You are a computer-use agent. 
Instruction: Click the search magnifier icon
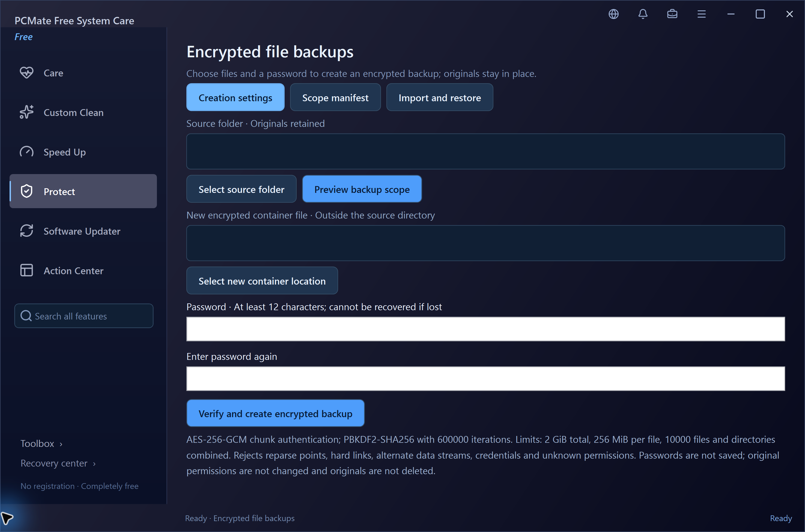point(26,316)
